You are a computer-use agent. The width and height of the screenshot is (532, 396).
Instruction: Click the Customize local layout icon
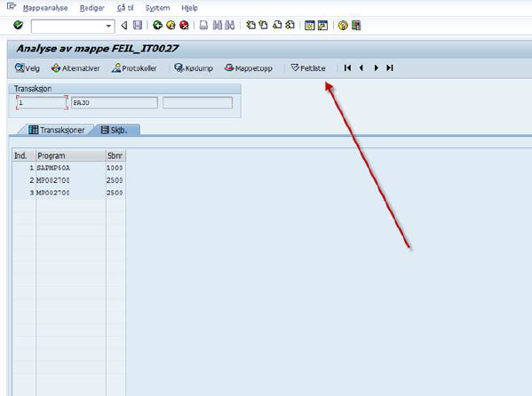click(x=356, y=25)
